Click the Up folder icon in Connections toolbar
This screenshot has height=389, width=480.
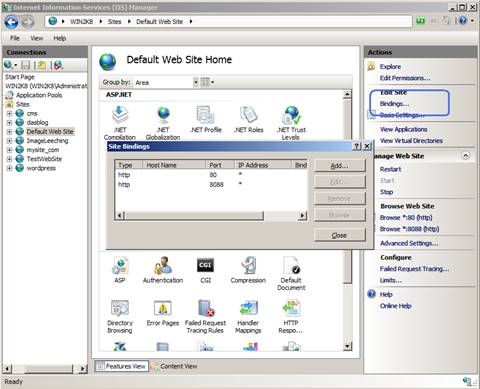point(42,65)
